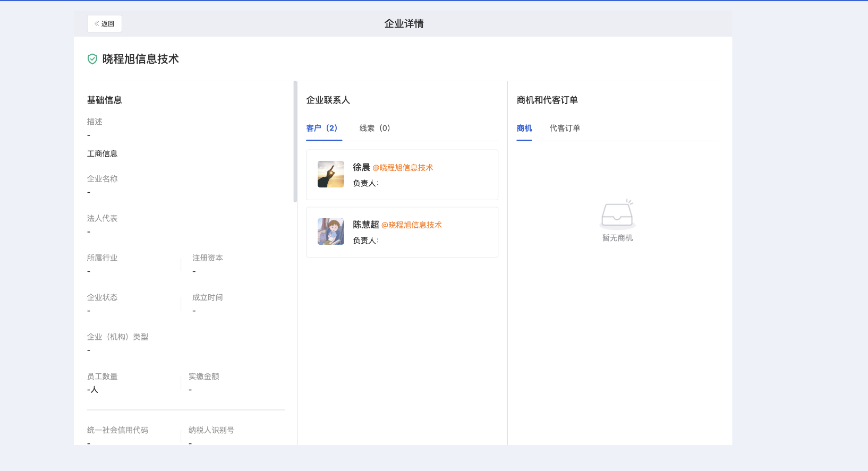
Task: Click the 负责人 text under 徐晨
Action: click(366, 183)
